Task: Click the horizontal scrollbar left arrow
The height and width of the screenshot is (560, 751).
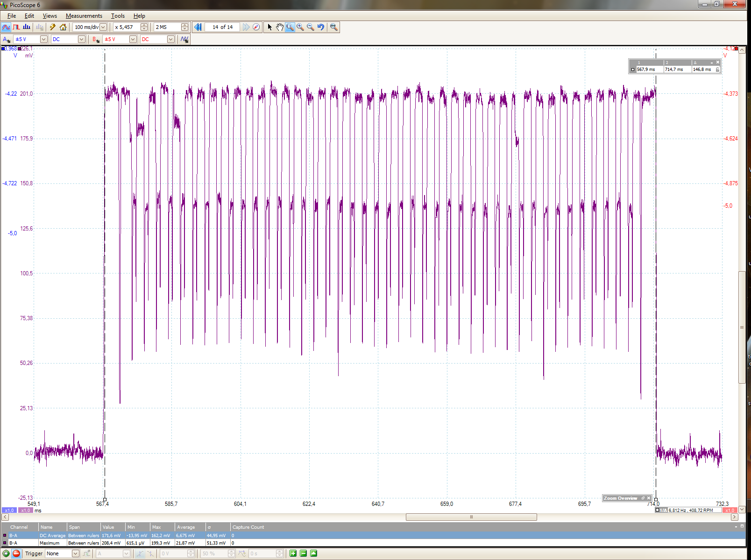Action: 6,517
